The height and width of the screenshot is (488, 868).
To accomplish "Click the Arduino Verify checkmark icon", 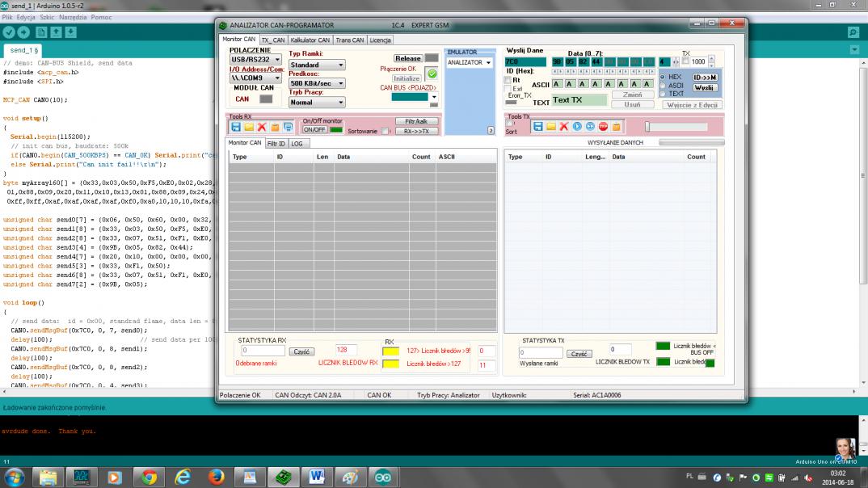I will (11, 32).
